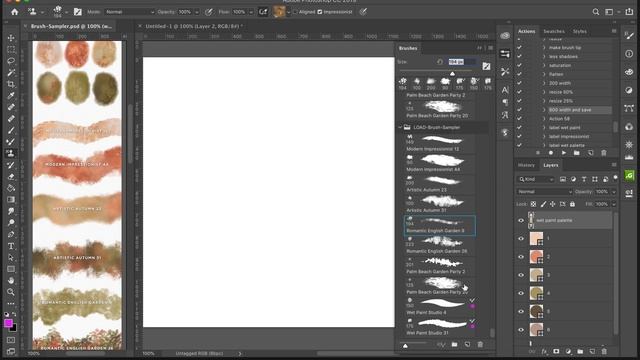
Task: Switch to the History tab
Action: [526, 165]
